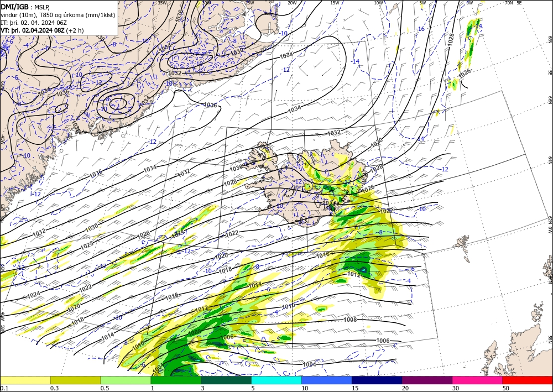This screenshot has width=553, height=392.
Task: Click the blue "-2" temperature contour label
Action: point(189,370)
